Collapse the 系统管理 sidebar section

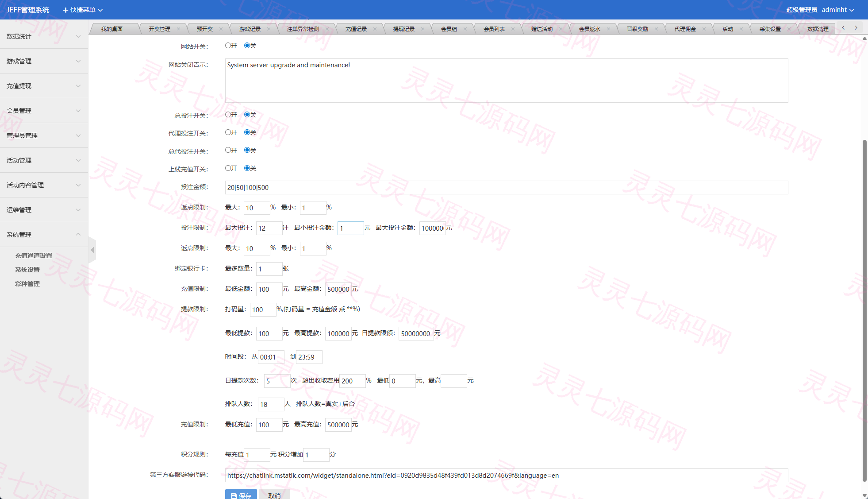[x=44, y=235]
